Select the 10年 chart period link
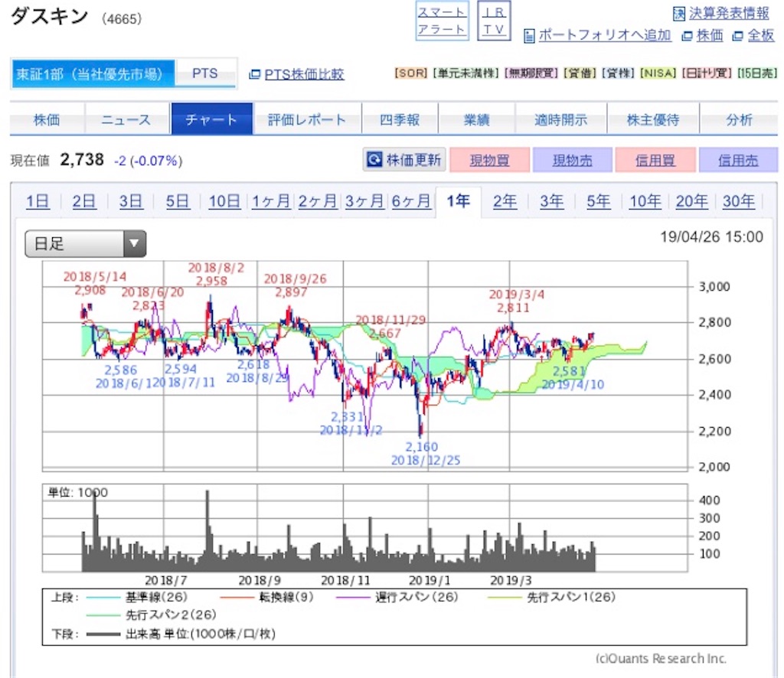Viewport: 784px width, 678px height. click(645, 201)
